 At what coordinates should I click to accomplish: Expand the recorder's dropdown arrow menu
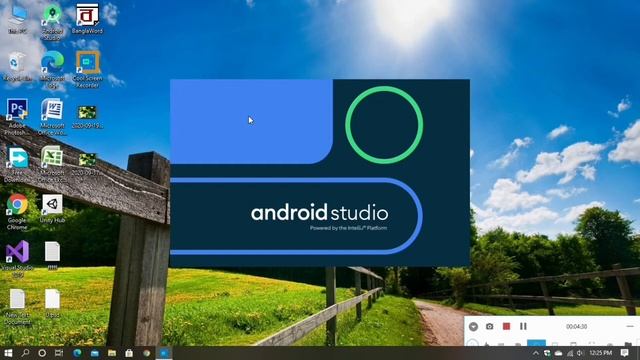click(473, 327)
